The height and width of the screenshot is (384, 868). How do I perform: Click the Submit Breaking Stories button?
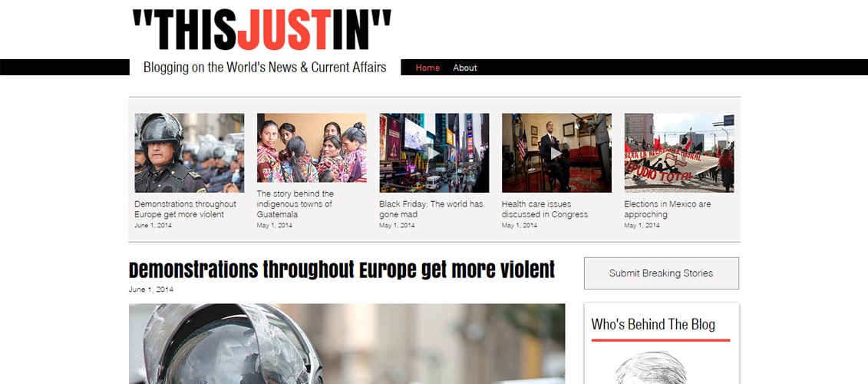click(x=662, y=273)
